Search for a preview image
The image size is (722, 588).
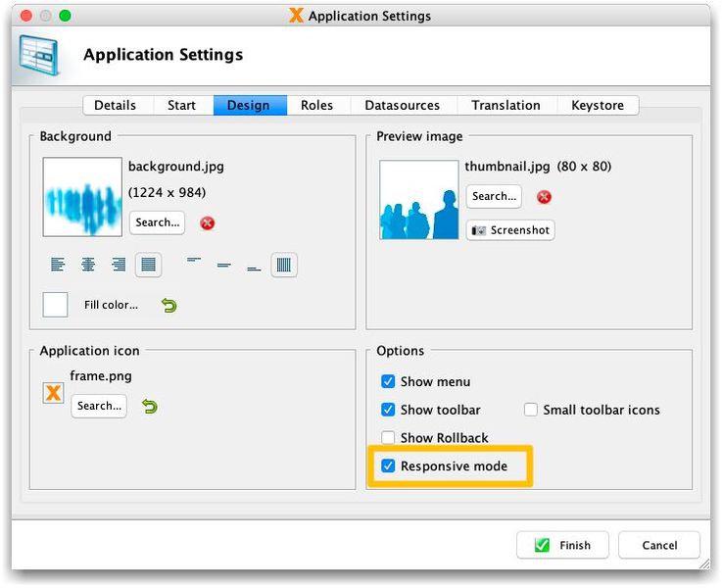[x=494, y=197]
